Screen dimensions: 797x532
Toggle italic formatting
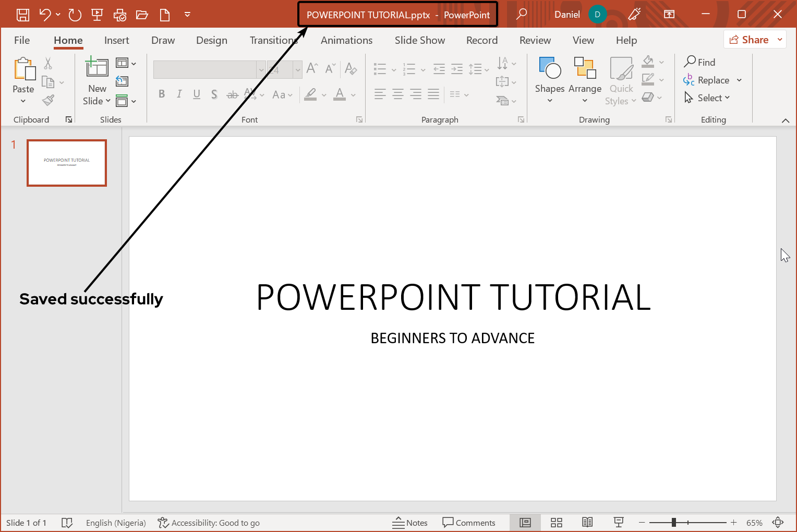[179, 94]
